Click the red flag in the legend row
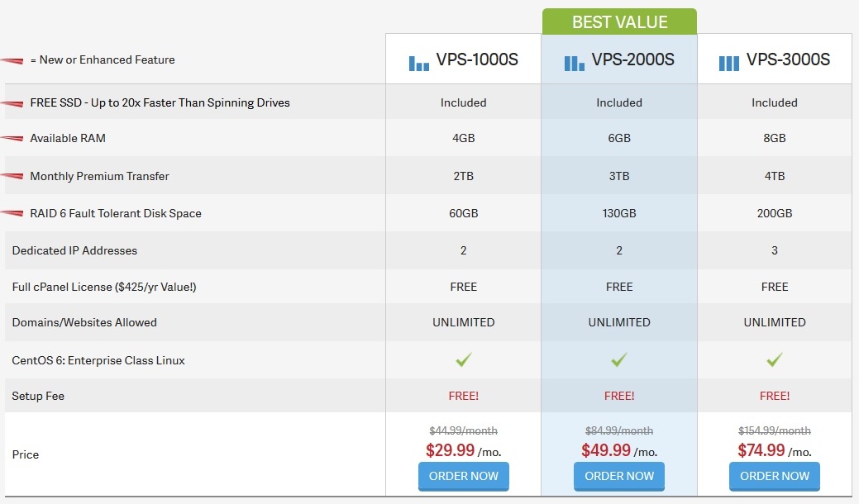This screenshot has width=859, height=504. [12, 60]
